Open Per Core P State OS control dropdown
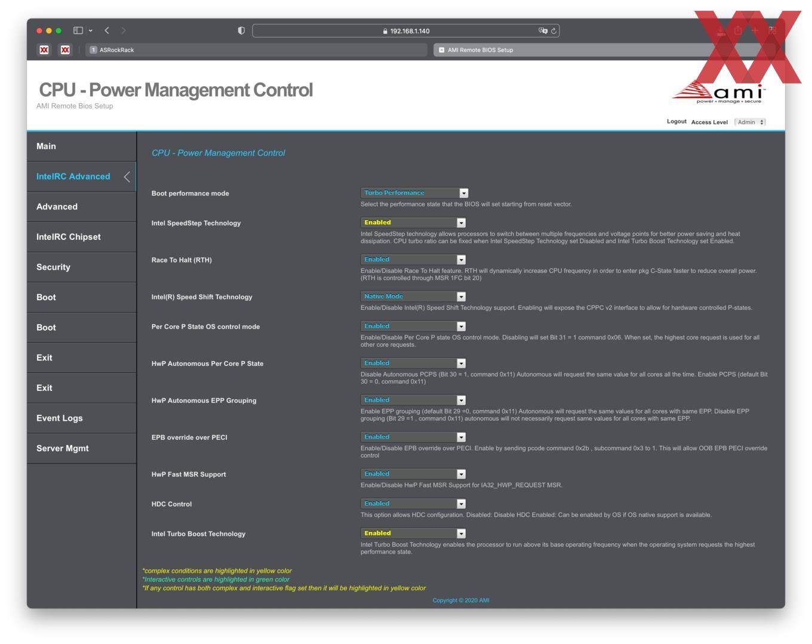The width and height of the screenshot is (812, 644). (413, 326)
